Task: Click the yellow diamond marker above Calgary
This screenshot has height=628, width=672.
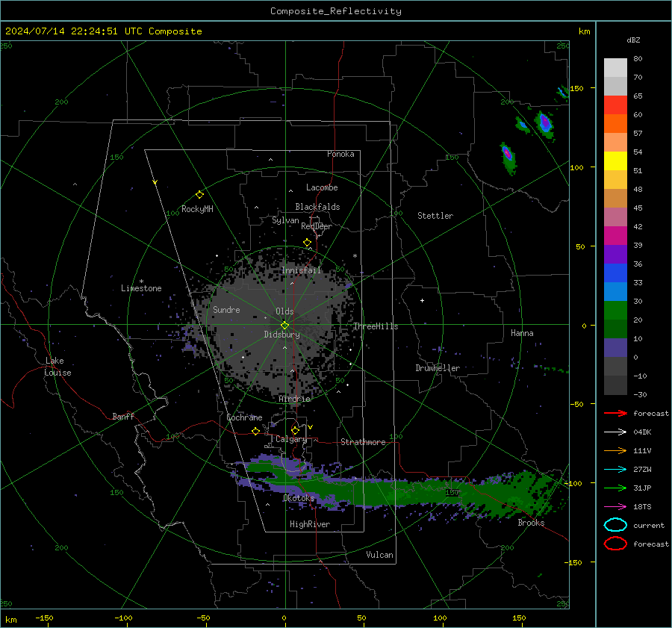Action: (x=295, y=430)
